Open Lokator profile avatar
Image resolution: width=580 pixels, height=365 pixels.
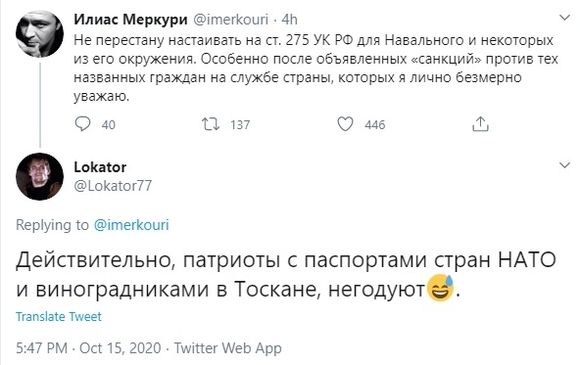(40, 176)
